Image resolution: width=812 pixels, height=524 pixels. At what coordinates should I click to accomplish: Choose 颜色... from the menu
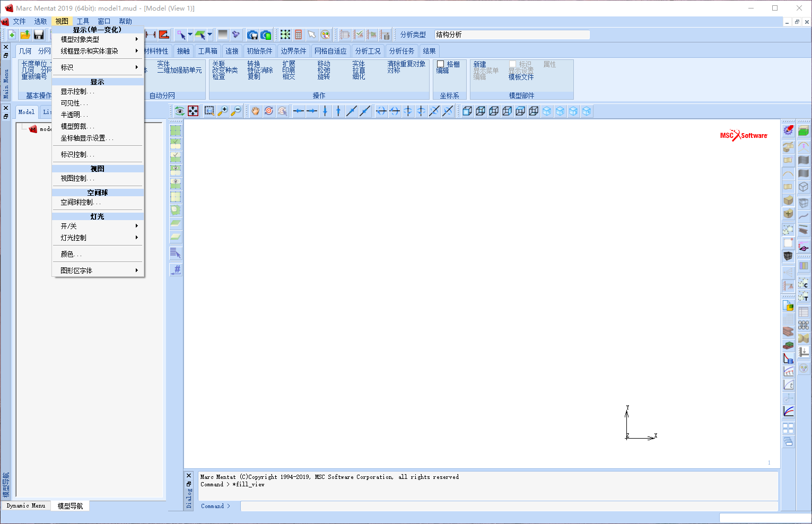point(98,254)
